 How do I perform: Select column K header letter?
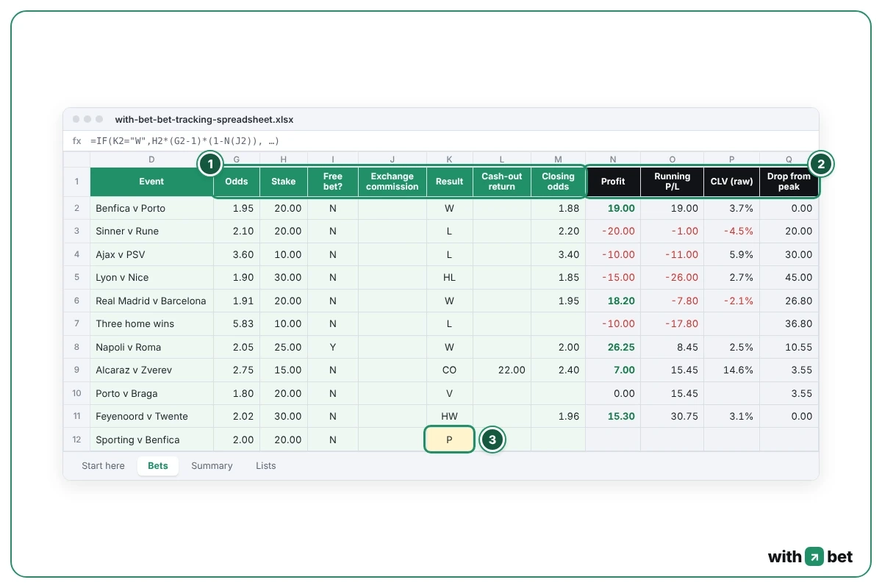[449, 159]
